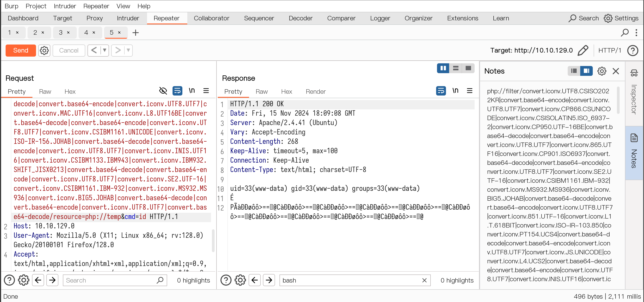
Task: Go forward to next request in history
Action: pyautogui.click(x=118, y=51)
